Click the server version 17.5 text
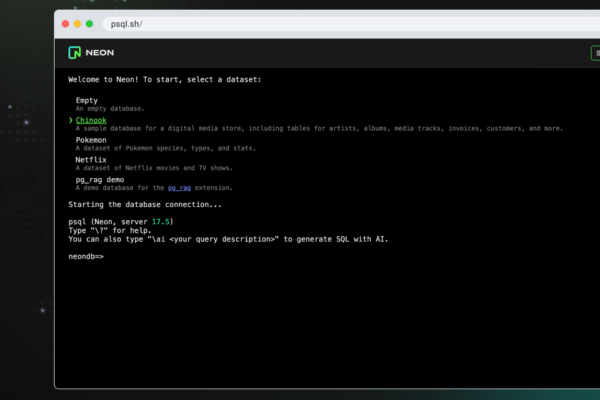 161,222
